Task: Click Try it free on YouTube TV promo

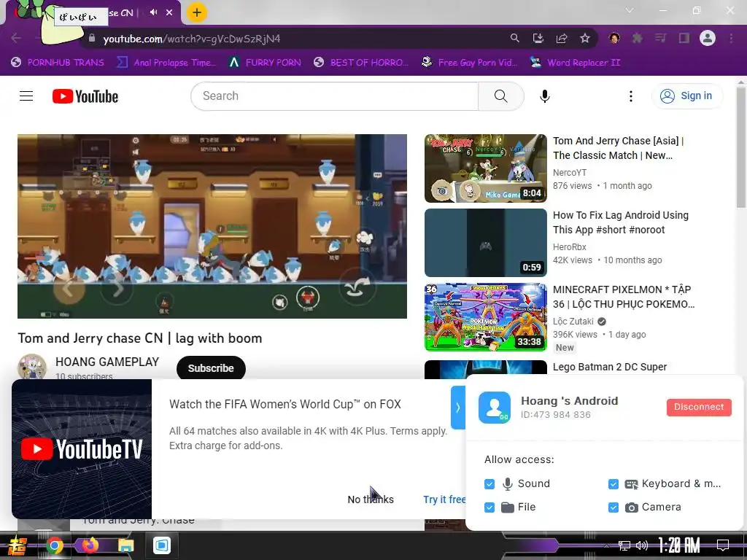Action: 444,499
